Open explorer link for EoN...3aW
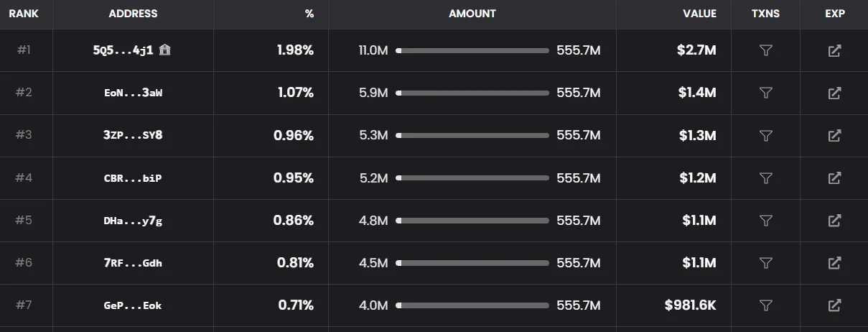 pos(834,93)
